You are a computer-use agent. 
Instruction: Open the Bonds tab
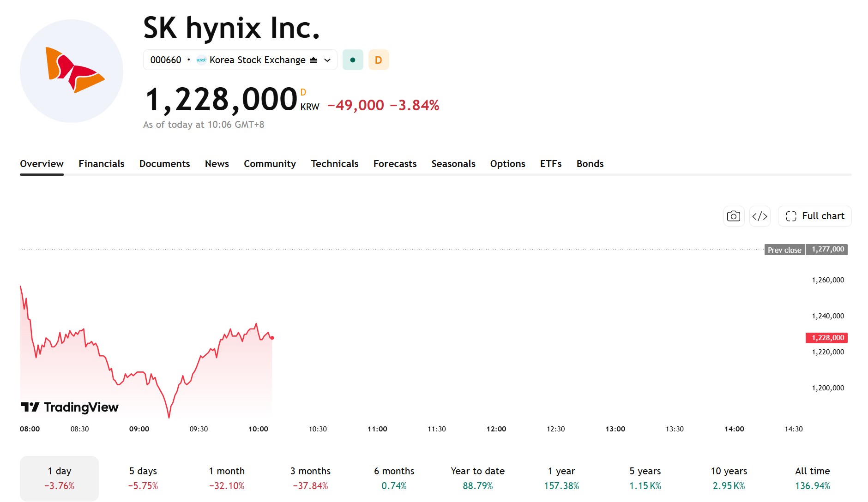(x=590, y=164)
